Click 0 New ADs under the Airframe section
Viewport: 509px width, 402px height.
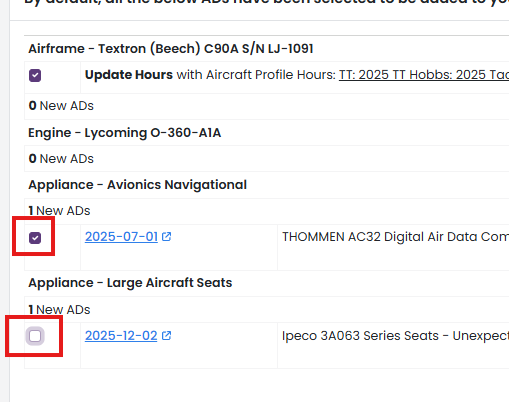pos(61,106)
